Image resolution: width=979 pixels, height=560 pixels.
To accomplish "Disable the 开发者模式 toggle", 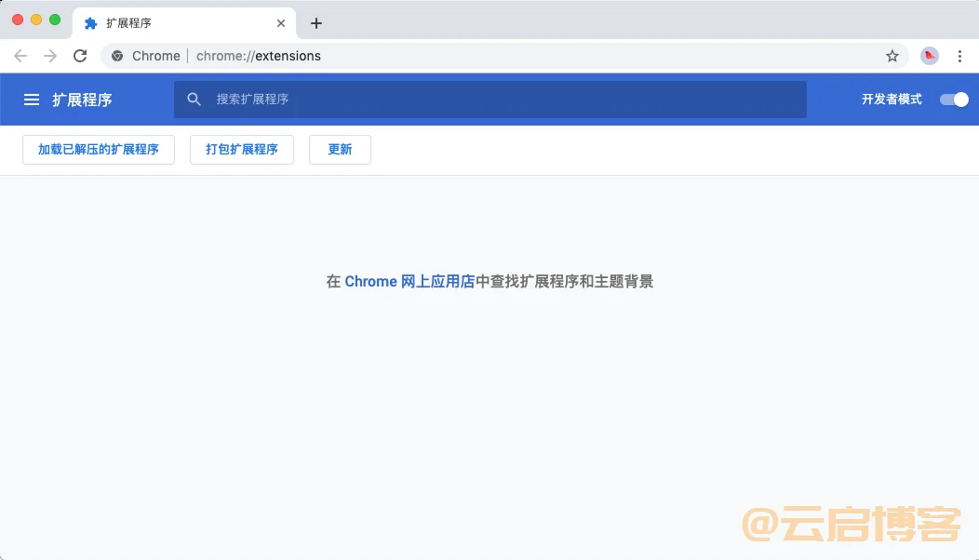I will 954,100.
